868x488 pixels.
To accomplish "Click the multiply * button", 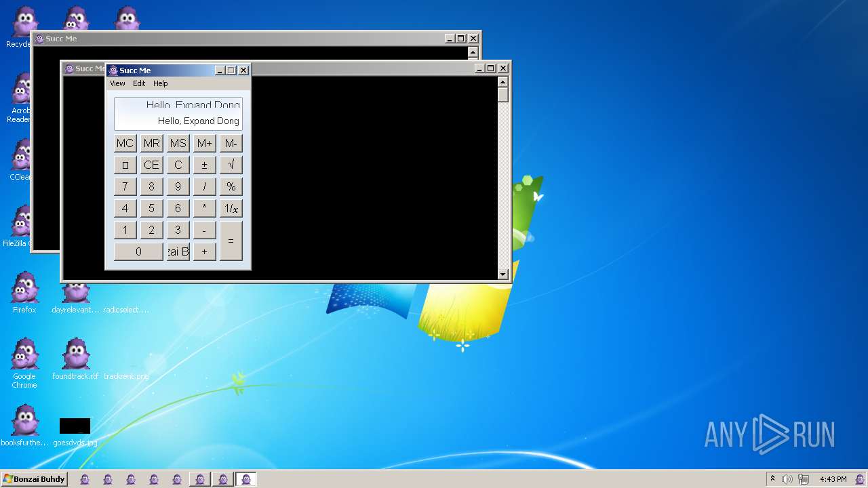I will (x=204, y=208).
